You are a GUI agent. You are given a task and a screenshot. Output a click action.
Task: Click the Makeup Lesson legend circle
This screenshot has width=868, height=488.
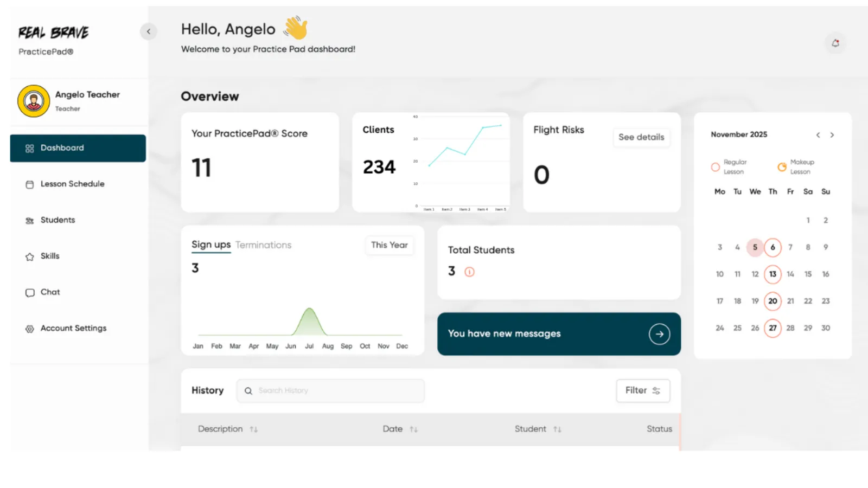782,167
